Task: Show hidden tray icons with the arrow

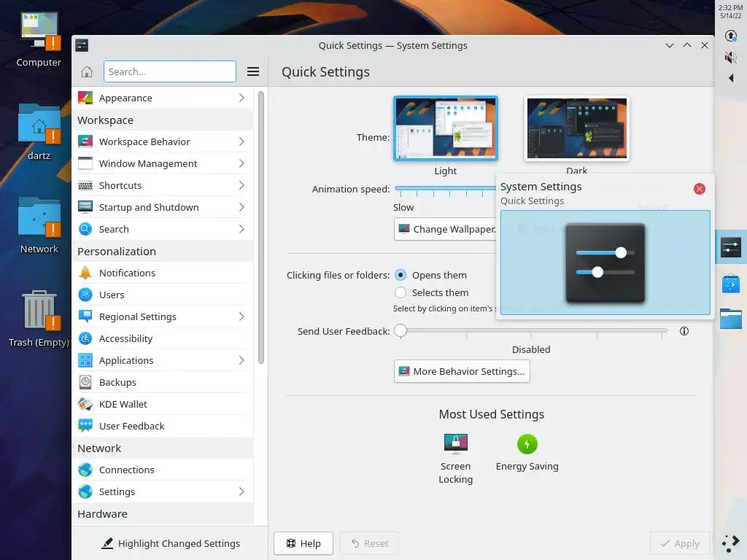Action: [731, 78]
